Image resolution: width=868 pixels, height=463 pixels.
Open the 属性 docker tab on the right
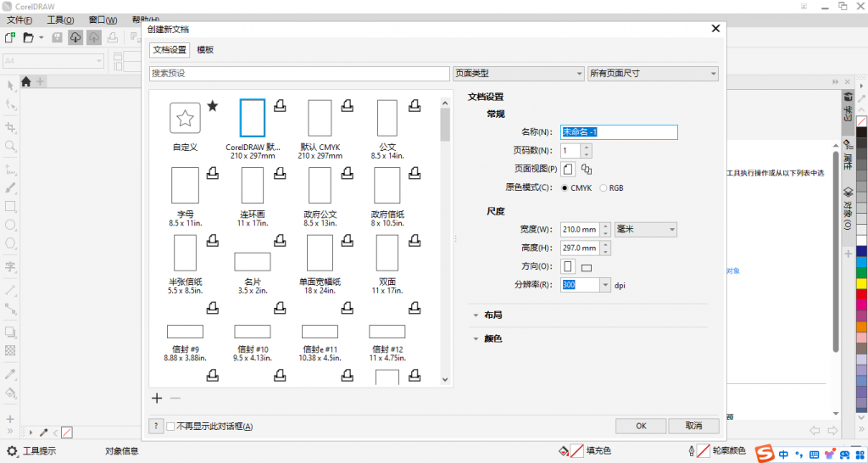(x=848, y=154)
